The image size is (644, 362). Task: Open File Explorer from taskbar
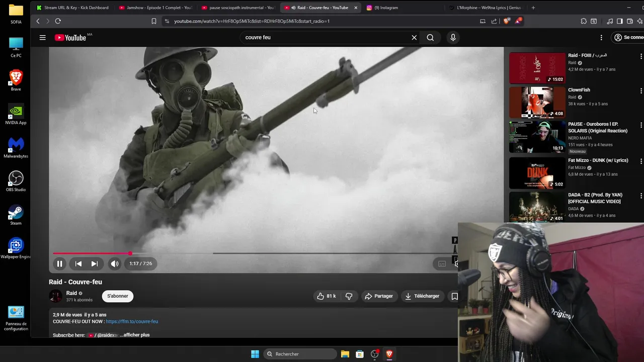345,354
